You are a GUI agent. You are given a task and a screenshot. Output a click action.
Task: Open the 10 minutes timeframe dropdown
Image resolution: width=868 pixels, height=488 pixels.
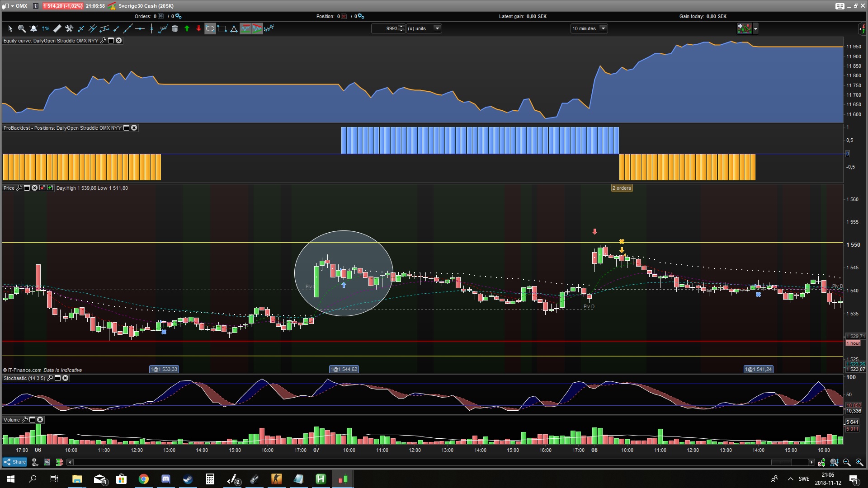pos(603,28)
